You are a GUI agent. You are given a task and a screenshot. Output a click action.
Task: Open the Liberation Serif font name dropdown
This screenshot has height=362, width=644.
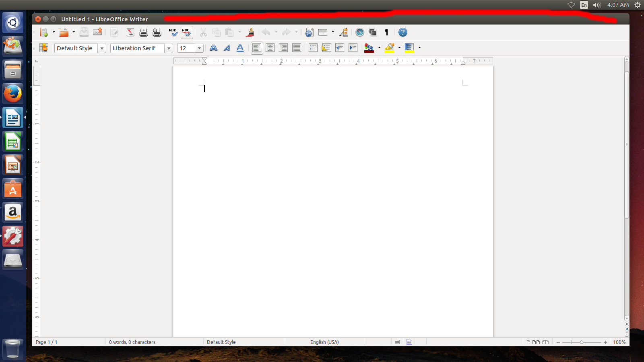click(x=169, y=48)
